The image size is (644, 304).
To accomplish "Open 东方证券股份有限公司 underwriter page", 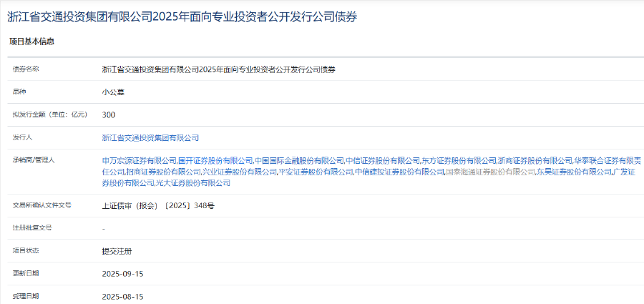I will click(x=459, y=160).
